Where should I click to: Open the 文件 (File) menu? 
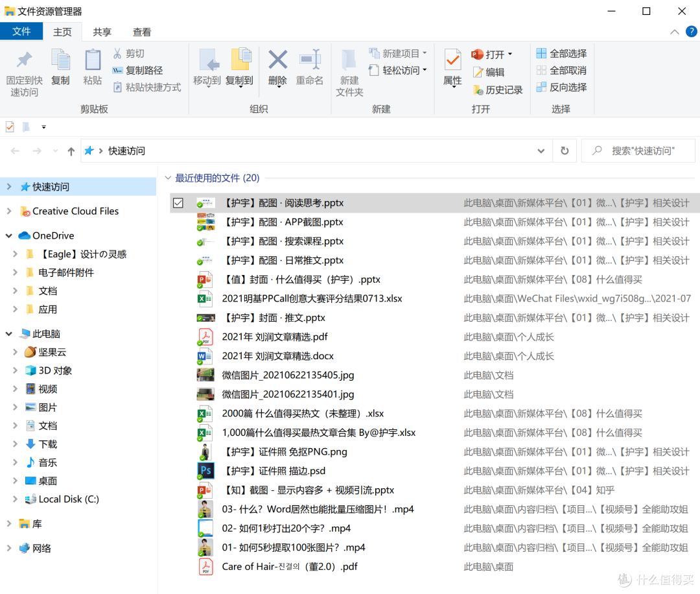coord(21,31)
